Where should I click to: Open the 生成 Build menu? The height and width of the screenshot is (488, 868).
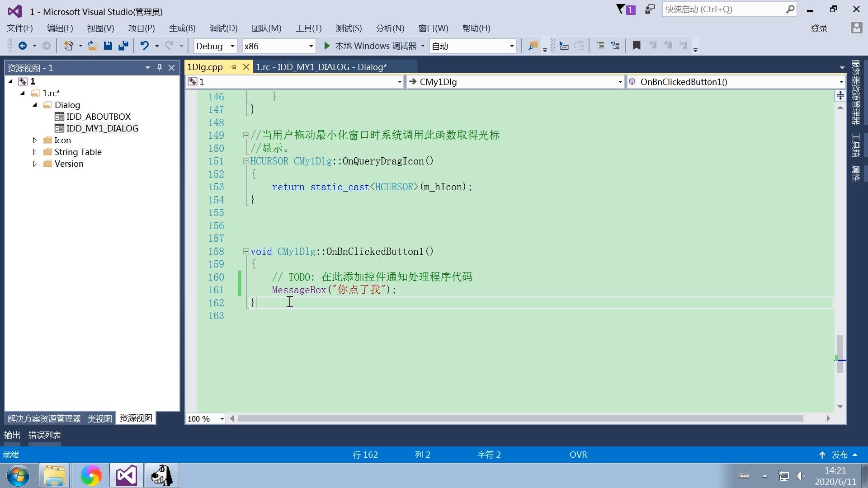(x=182, y=28)
